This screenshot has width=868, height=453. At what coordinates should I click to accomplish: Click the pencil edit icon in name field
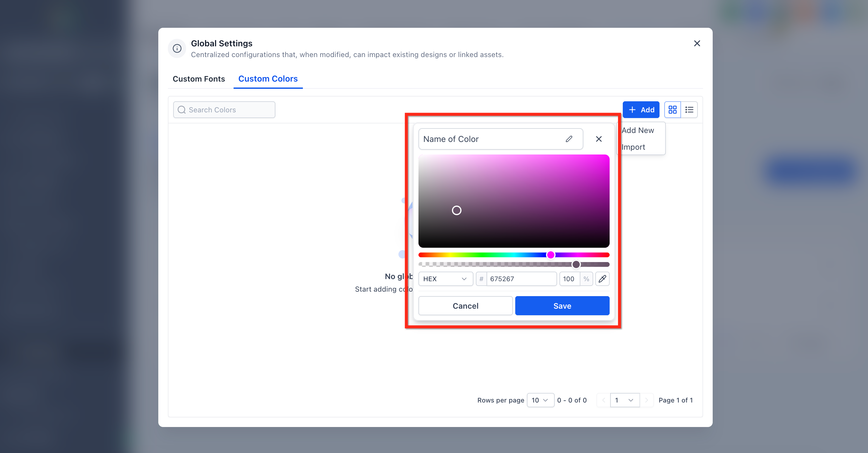tap(569, 139)
